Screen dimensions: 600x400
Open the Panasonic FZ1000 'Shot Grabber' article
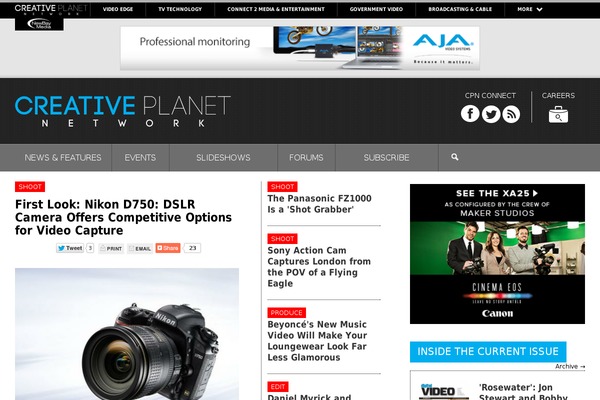pos(320,204)
